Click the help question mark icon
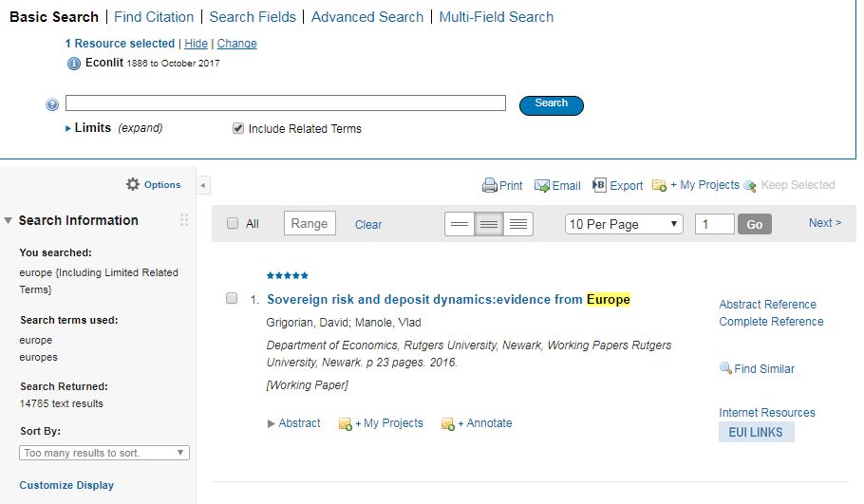This screenshot has width=864, height=504. 52,104
